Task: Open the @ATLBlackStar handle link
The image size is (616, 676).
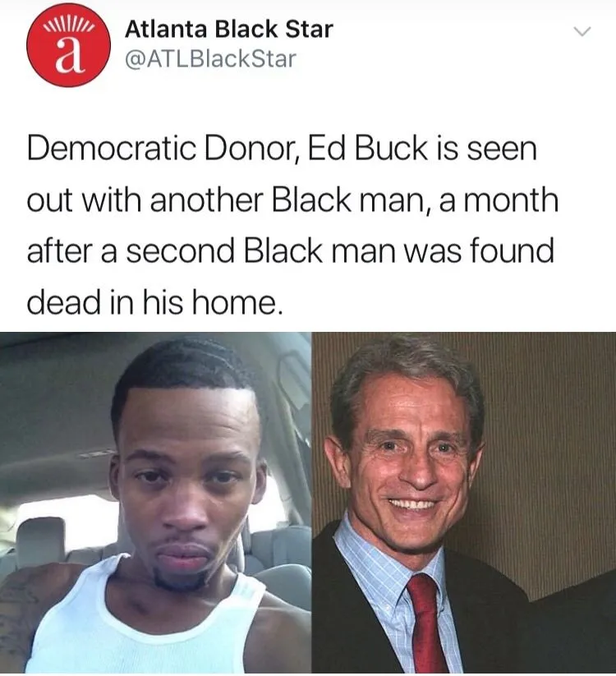Action: (210, 59)
